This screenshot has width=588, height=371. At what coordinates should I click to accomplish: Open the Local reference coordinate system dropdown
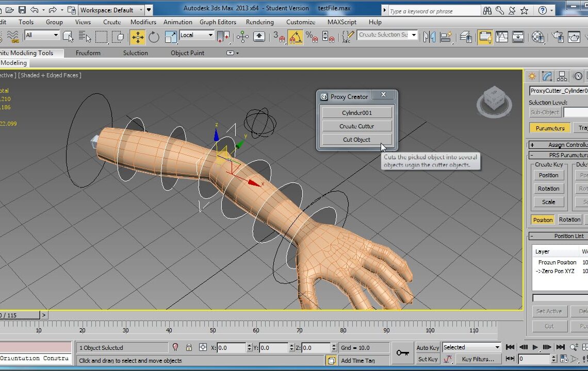[196, 35]
